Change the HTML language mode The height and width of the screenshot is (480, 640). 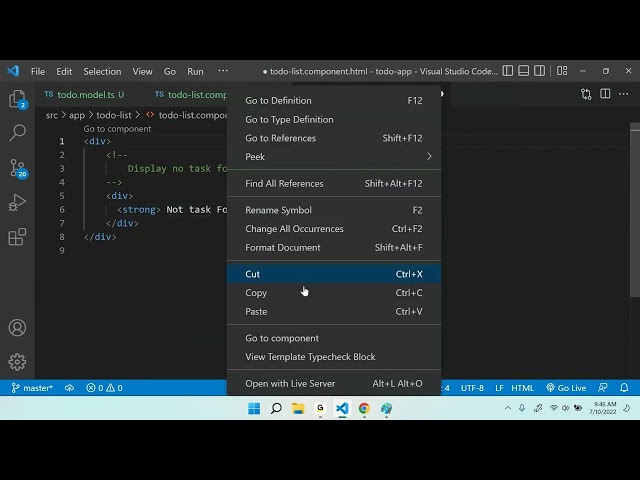[522, 388]
